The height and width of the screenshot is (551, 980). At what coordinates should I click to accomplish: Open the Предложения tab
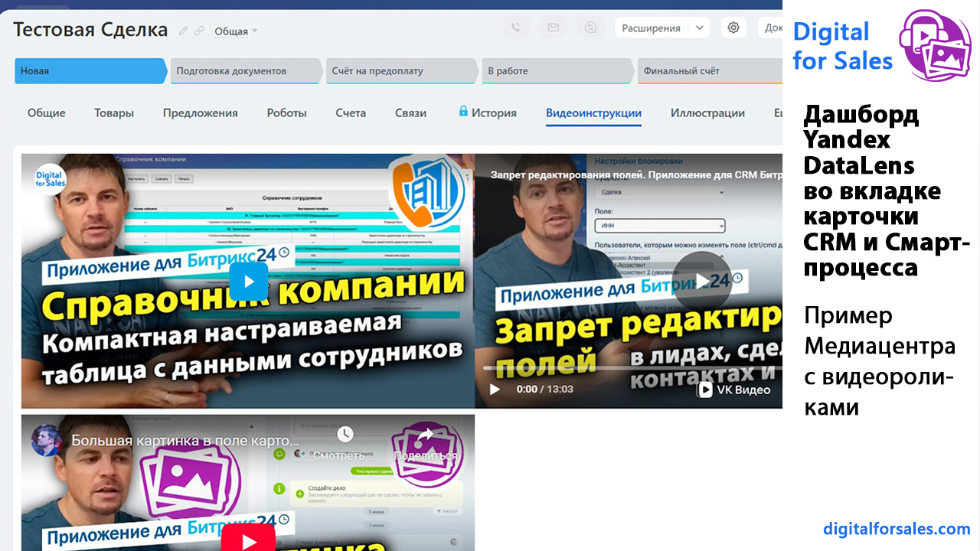(201, 112)
